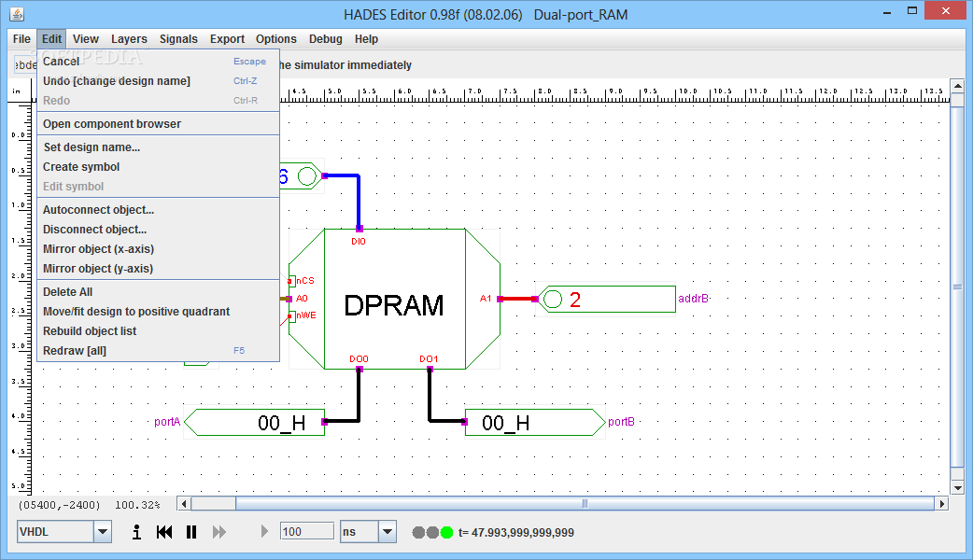Choose Set design name... entry
The width and height of the screenshot is (973, 560).
[x=158, y=147]
